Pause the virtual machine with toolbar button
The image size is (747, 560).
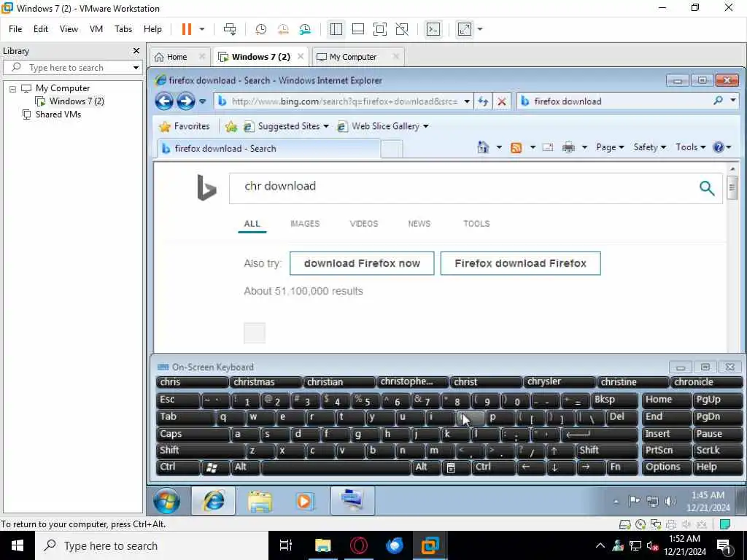click(x=186, y=29)
